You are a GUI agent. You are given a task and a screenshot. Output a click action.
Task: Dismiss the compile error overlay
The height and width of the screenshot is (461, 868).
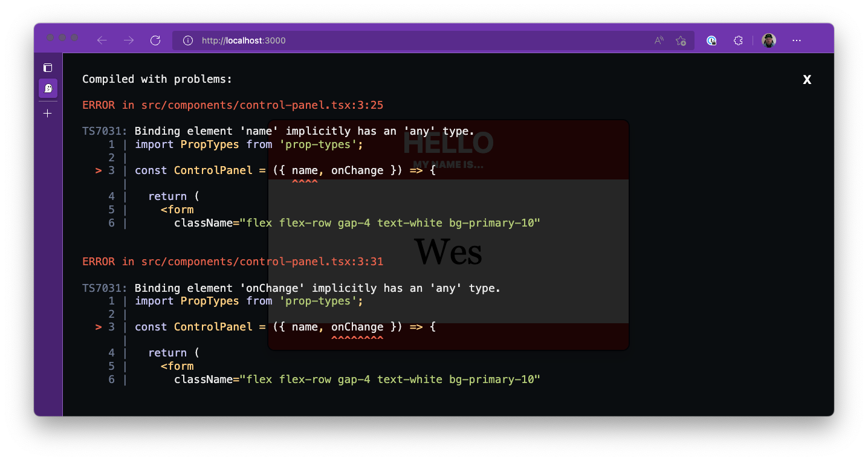click(x=807, y=80)
